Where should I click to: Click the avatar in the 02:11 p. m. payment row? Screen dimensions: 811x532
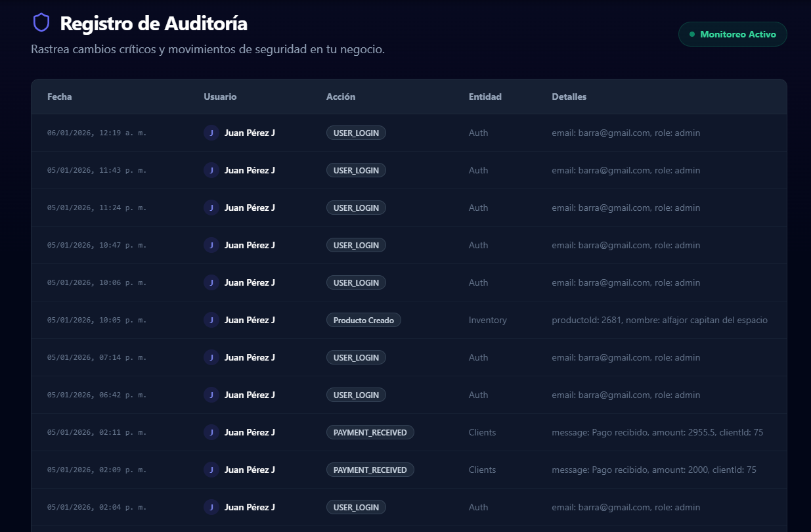(211, 432)
